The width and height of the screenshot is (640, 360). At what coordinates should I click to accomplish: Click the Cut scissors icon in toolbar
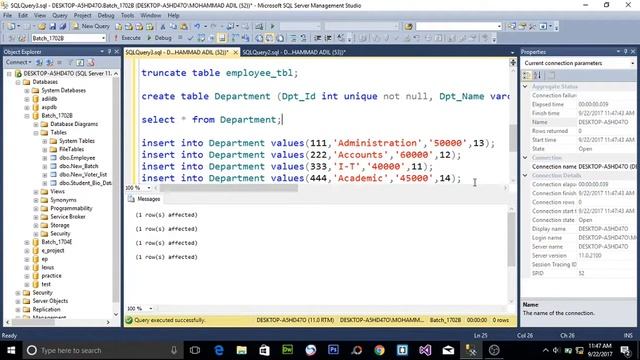(162, 26)
